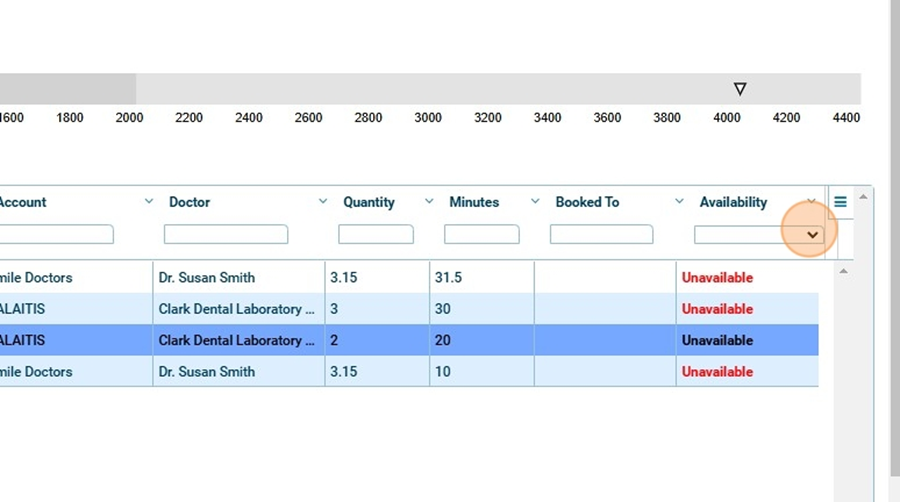Expand the Availability filter combo box
Screen dimensions: 900x502
pos(812,235)
